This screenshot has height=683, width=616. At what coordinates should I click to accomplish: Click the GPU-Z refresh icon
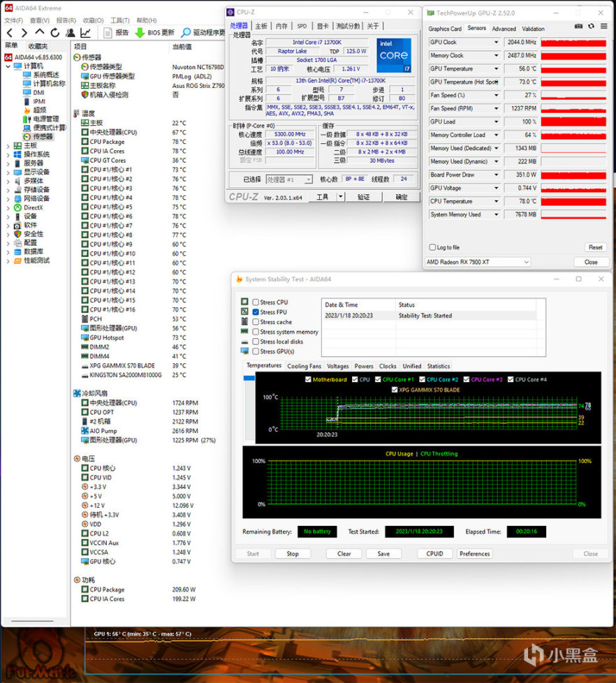pyautogui.click(x=591, y=26)
